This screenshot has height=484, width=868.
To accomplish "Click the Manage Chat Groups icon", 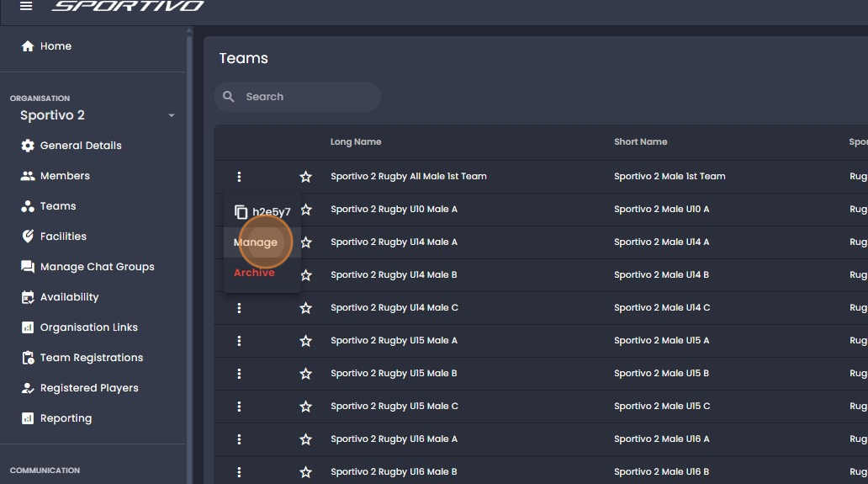I will click(28, 267).
